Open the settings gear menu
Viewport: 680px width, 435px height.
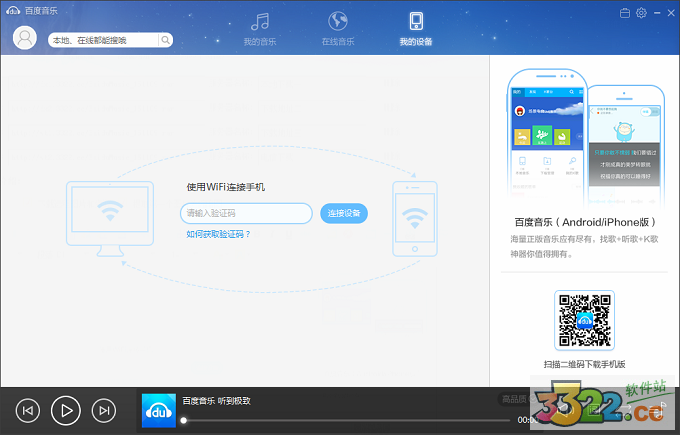[x=641, y=13]
